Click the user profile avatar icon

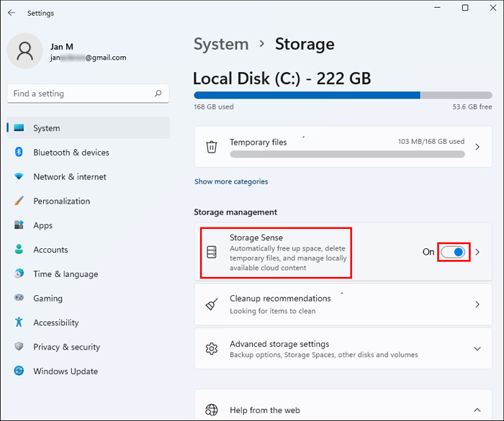point(24,51)
